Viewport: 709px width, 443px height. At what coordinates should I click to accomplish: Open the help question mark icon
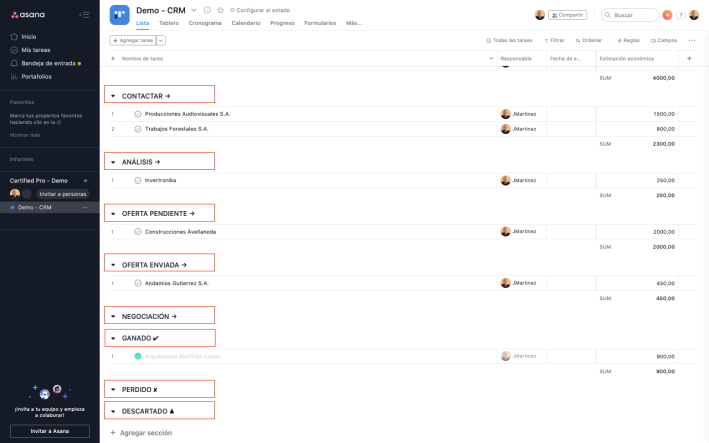coord(681,15)
